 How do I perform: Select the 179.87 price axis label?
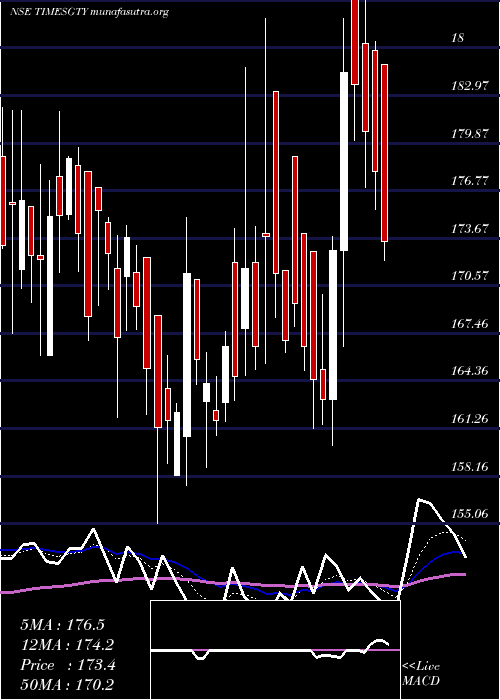coord(470,133)
